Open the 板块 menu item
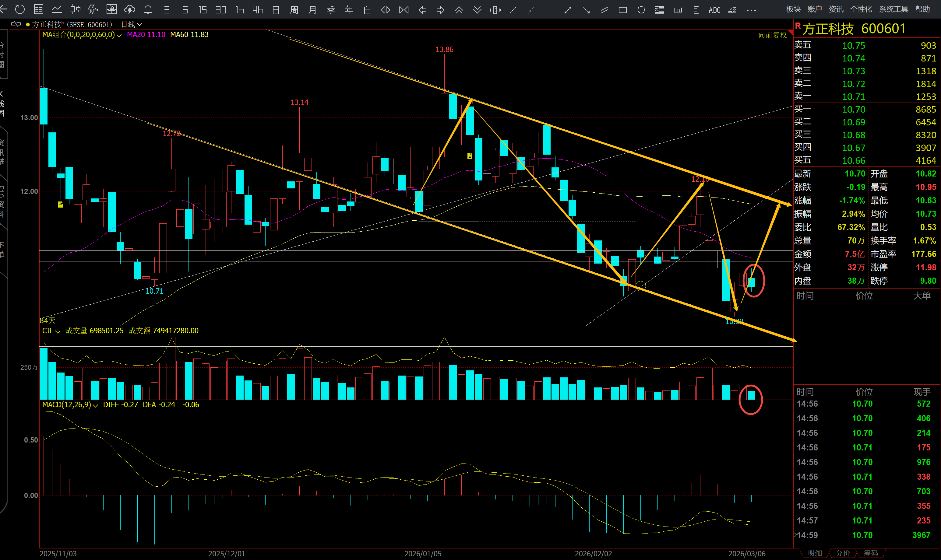Viewport: 941px width, 560px height. (793, 9)
